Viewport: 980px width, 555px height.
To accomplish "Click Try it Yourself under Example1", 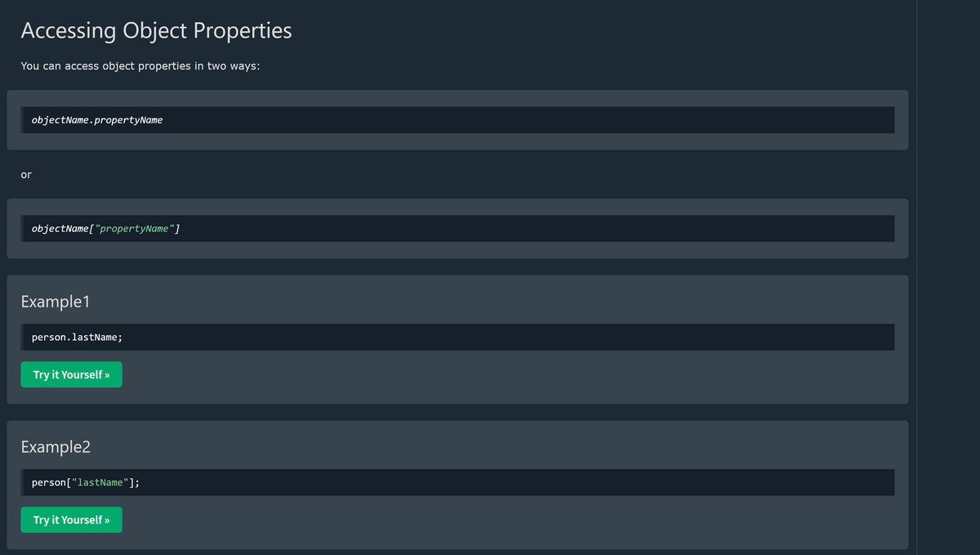I will tap(71, 374).
